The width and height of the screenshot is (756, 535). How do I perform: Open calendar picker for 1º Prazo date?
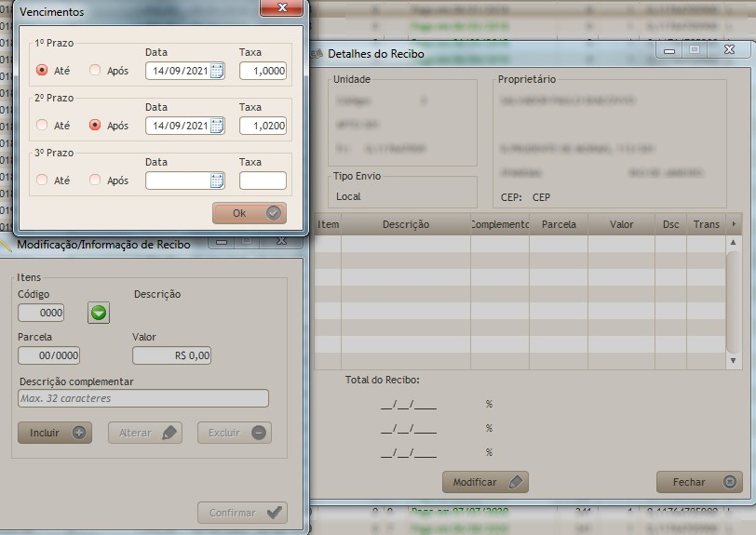coord(217,71)
